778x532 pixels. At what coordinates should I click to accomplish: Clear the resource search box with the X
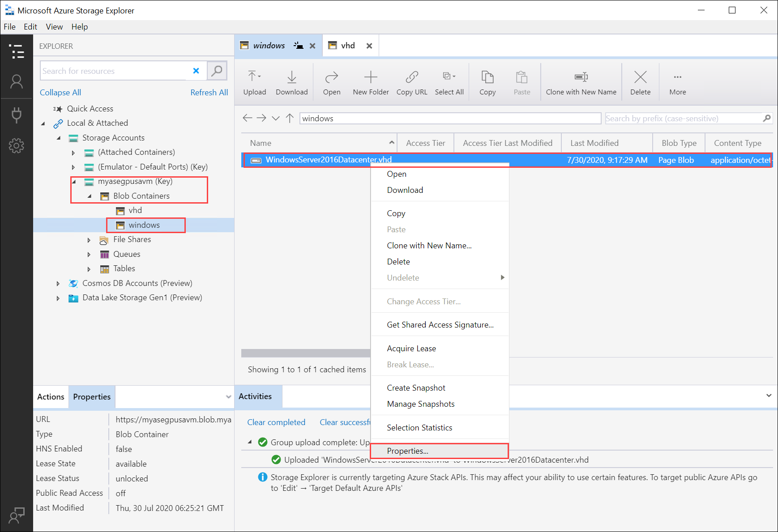click(196, 71)
